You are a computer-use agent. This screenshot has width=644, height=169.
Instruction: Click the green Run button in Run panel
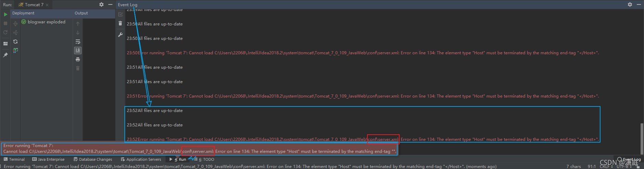pyautogui.click(x=5, y=14)
